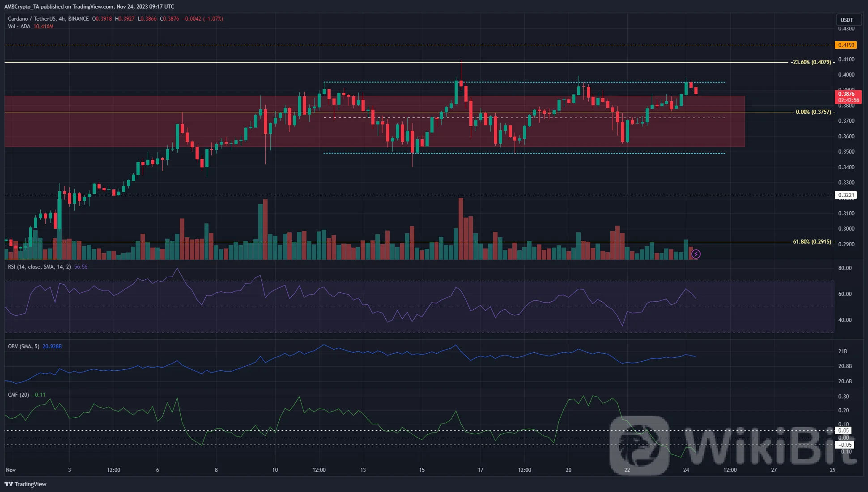Click the -0.05 CMF level label

pos(844,445)
